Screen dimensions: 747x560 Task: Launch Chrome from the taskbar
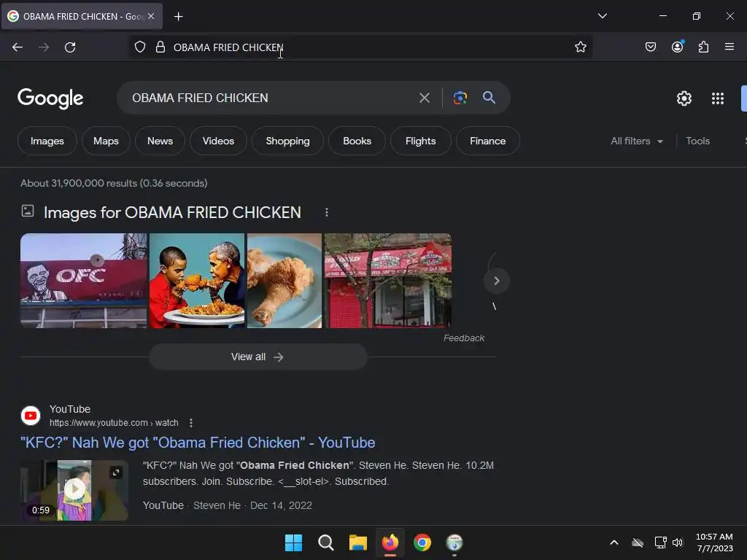[x=422, y=542]
